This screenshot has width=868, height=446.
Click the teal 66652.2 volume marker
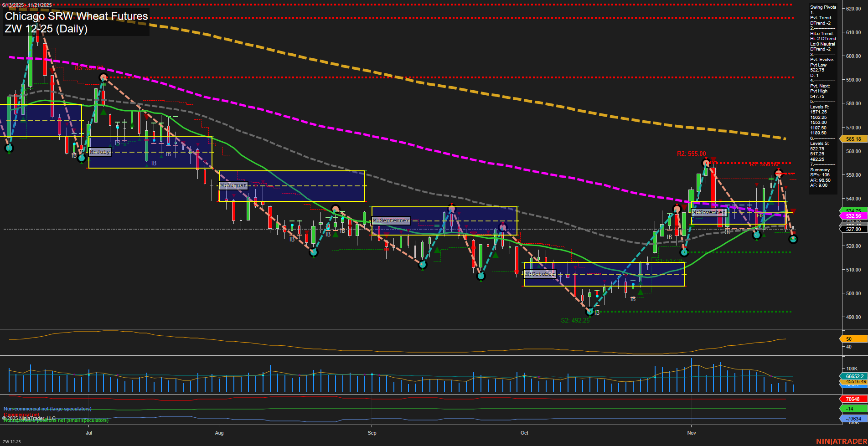coord(853,376)
